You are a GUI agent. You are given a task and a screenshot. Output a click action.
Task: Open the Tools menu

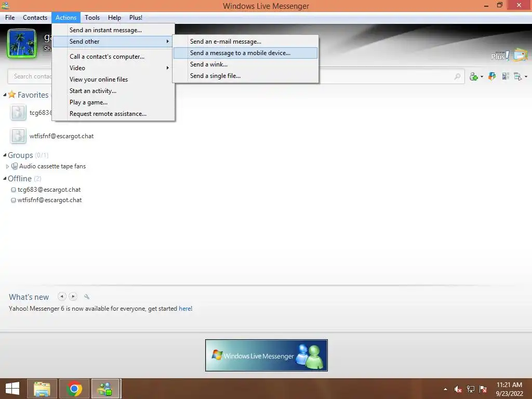[x=92, y=18]
